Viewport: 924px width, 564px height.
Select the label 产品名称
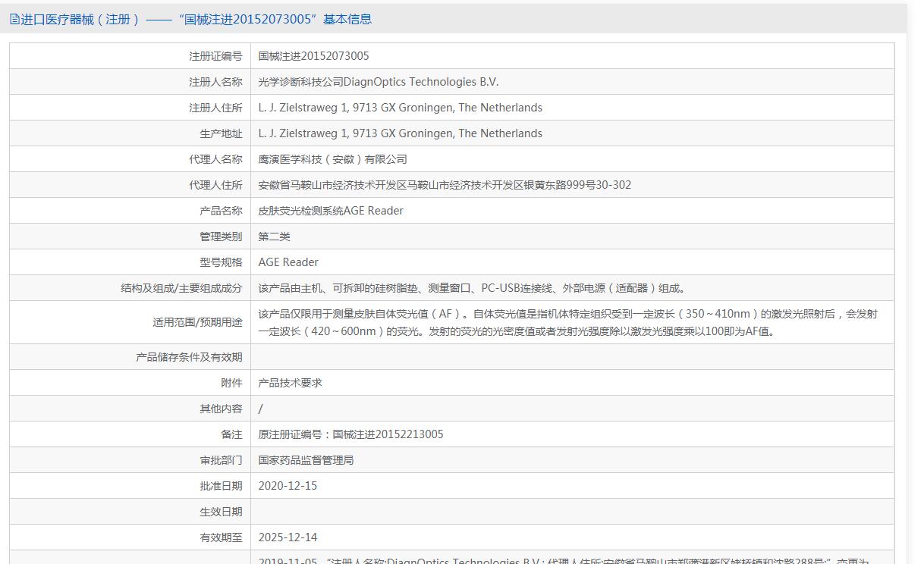coord(221,211)
